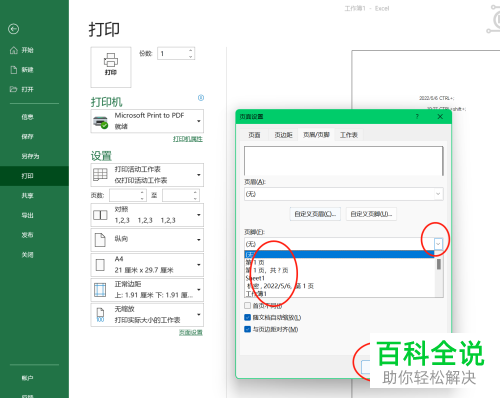Increase copies with the up arrow

click(x=191, y=50)
